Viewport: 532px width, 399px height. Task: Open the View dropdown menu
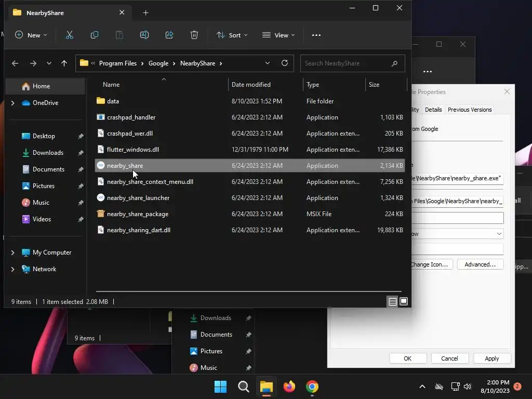point(278,35)
